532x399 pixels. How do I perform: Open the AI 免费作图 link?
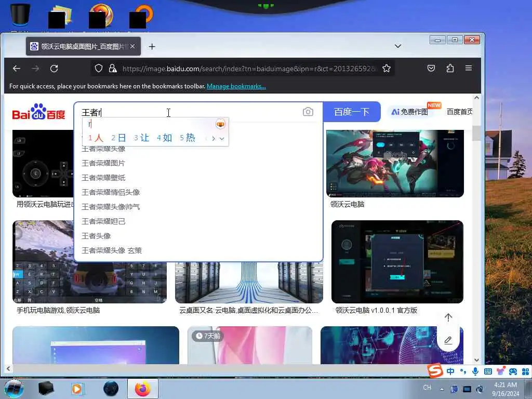pyautogui.click(x=409, y=112)
